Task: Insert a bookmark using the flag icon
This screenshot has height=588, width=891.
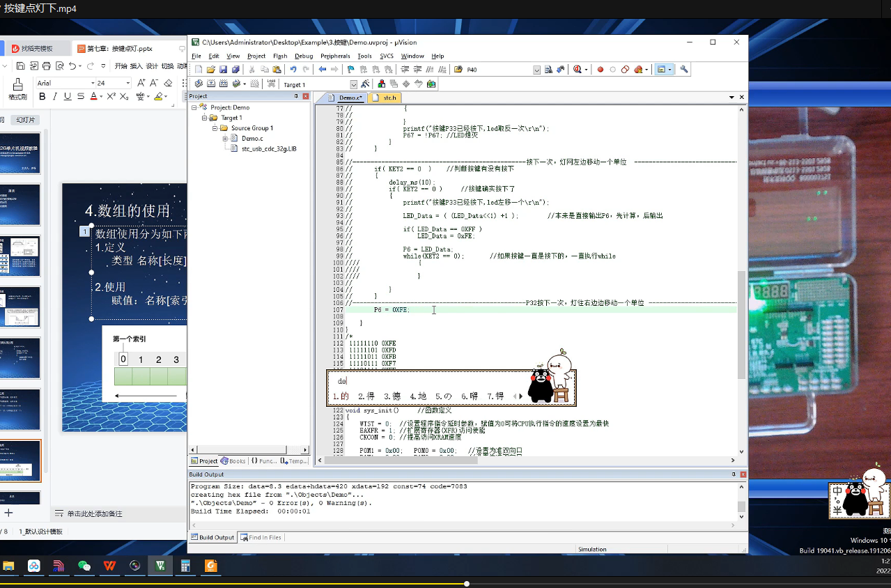Action: 351,70
